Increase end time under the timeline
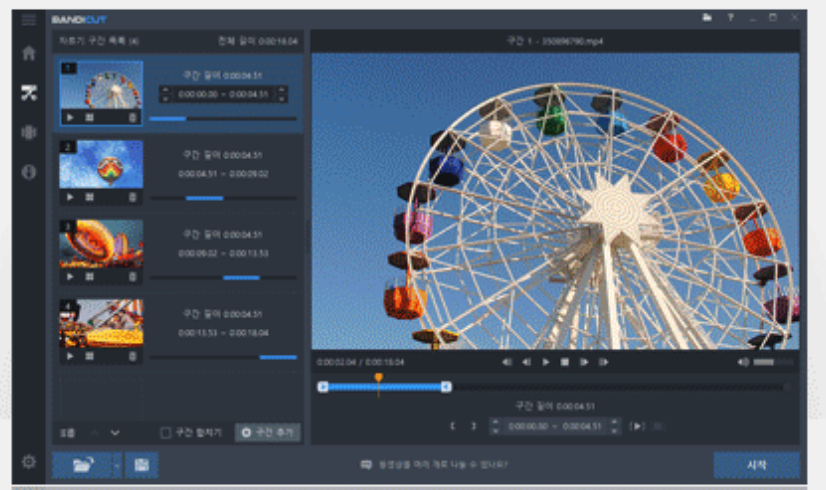826x490 pixels. click(614, 422)
